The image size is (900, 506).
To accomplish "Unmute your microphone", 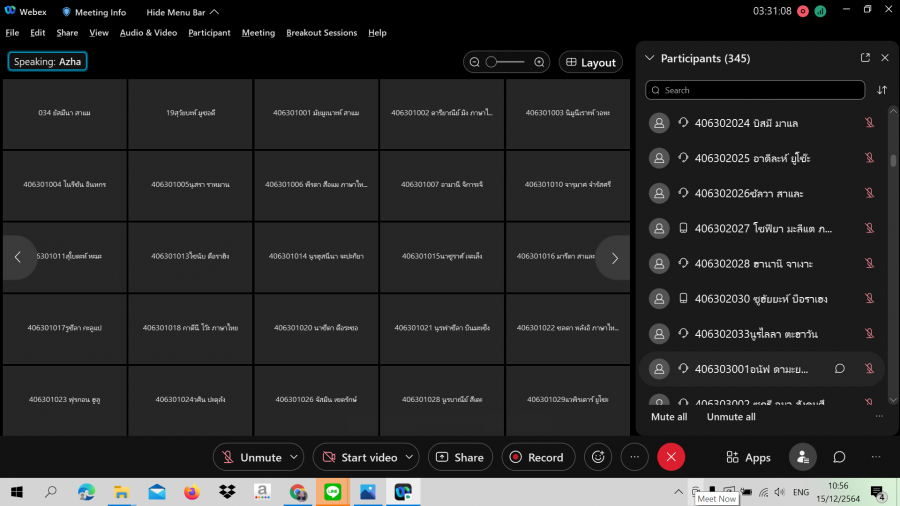I will click(x=251, y=457).
